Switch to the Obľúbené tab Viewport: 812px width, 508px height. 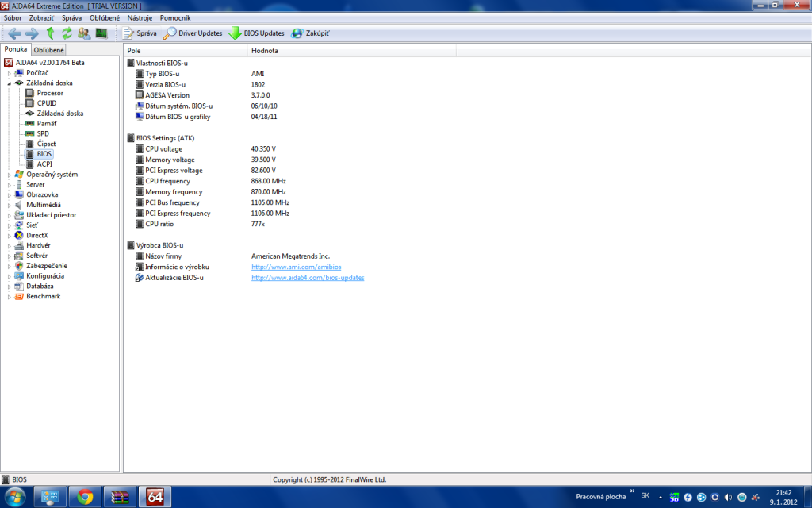click(48, 50)
